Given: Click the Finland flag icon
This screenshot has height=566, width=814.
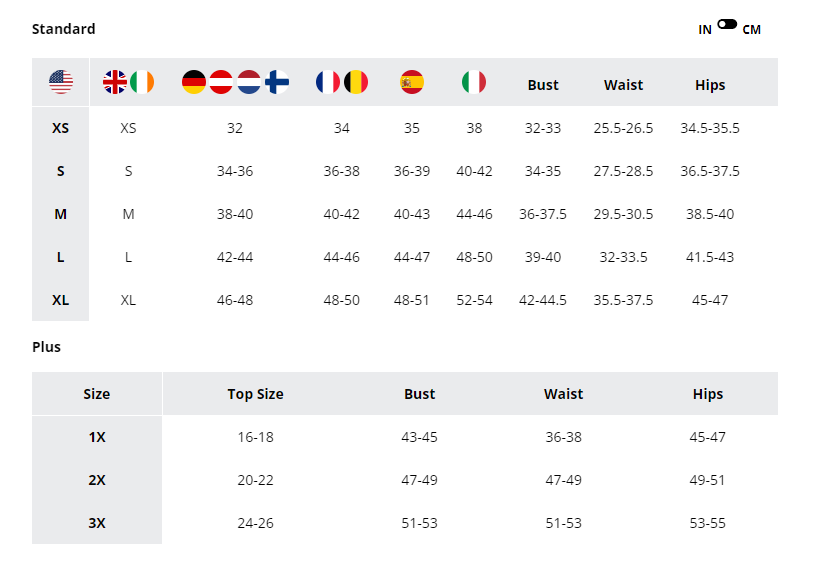Looking at the screenshot, I should point(277,82).
